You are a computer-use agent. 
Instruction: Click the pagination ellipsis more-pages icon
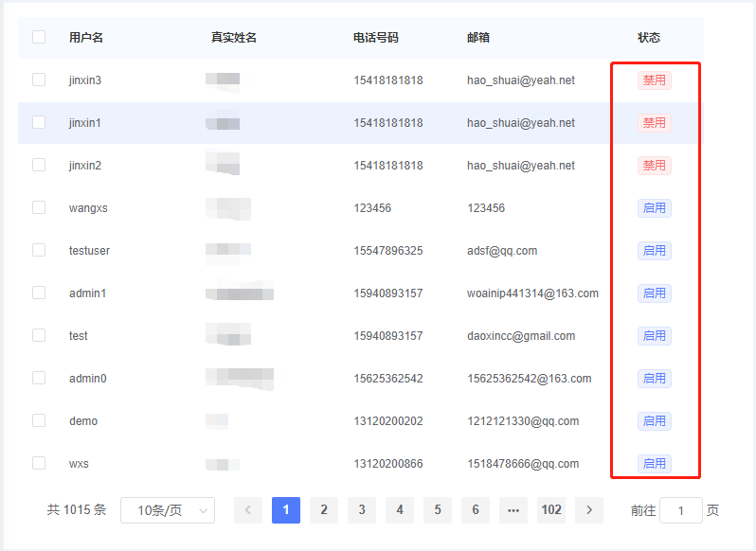click(x=513, y=510)
